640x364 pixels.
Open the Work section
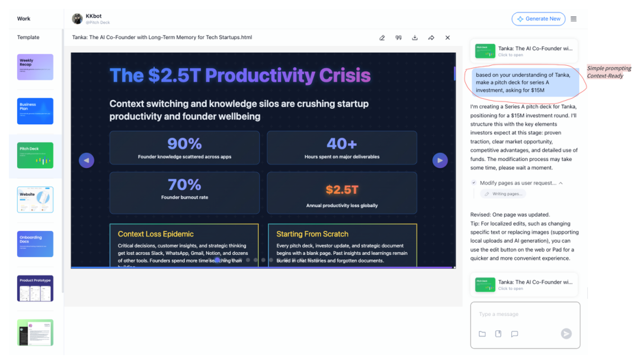[24, 19]
